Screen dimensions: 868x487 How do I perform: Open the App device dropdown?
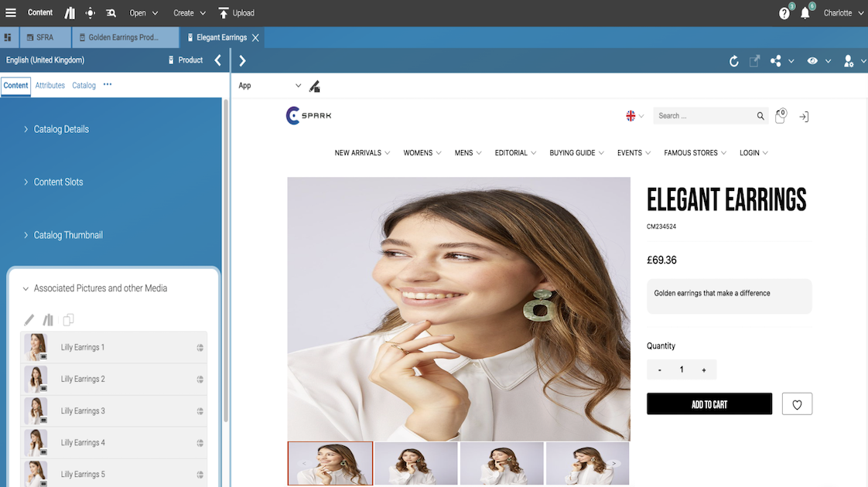click(x=269, y=86)
